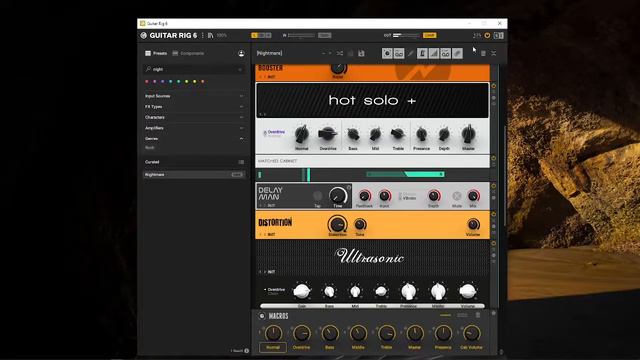
Task: Click the Native Instruments logo in the header
Action: (x=143, y=36)
